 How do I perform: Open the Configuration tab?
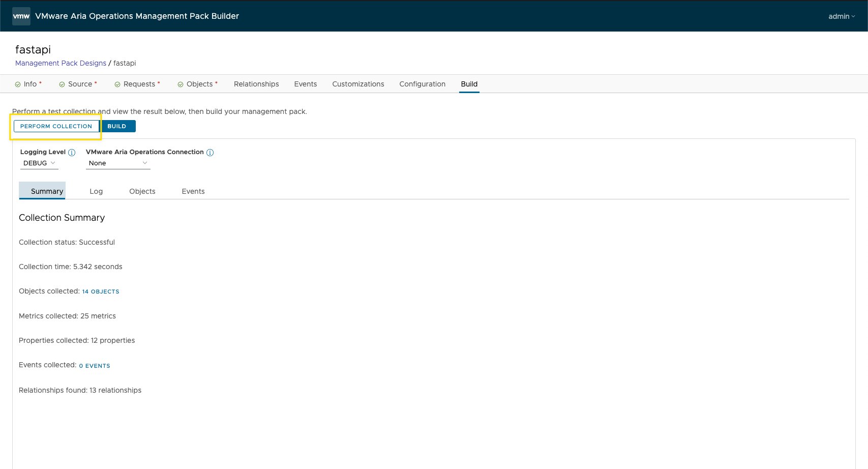coord(422,84)
